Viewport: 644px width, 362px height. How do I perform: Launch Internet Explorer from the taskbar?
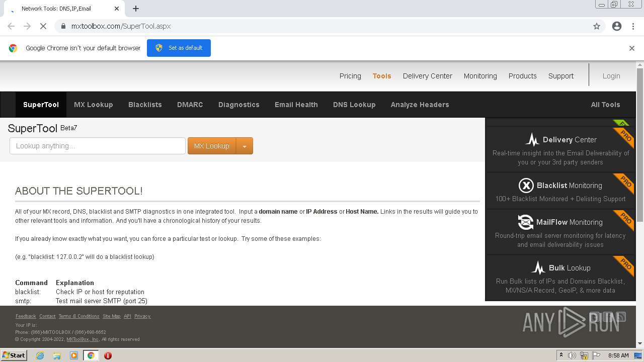click(40, 355)
